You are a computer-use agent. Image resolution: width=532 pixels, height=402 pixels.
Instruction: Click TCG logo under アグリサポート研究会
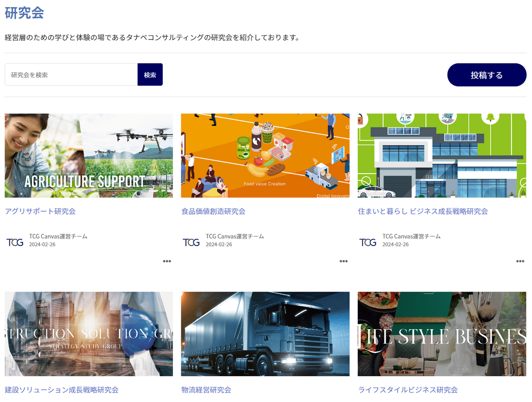point(15,242)
